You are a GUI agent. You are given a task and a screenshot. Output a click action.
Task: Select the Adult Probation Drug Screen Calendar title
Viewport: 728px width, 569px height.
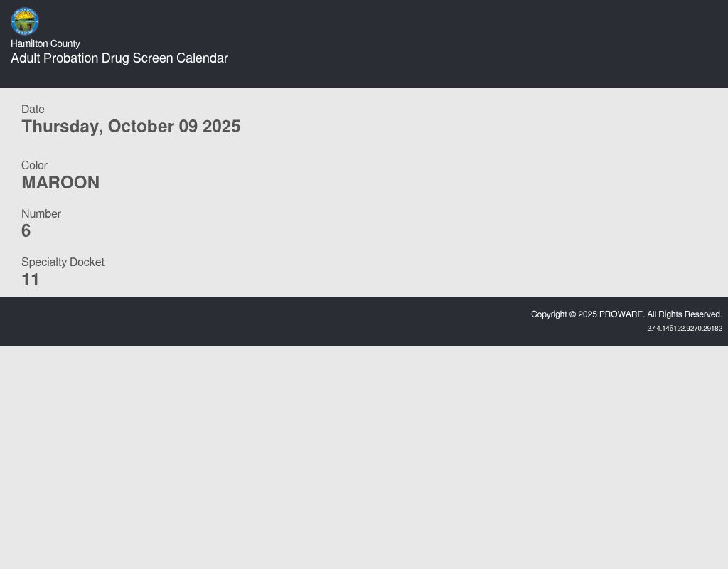(119, 58)
